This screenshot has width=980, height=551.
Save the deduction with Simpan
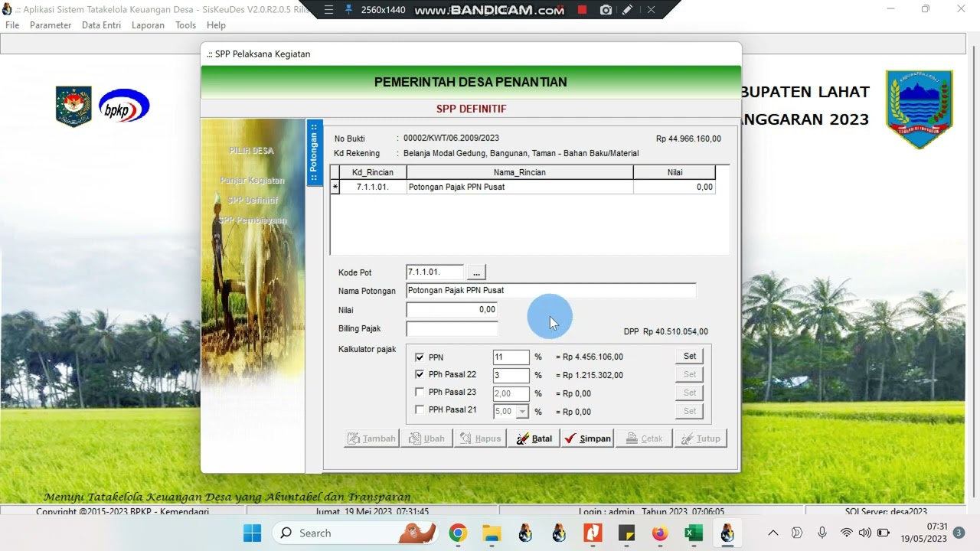tap(587, 439)
